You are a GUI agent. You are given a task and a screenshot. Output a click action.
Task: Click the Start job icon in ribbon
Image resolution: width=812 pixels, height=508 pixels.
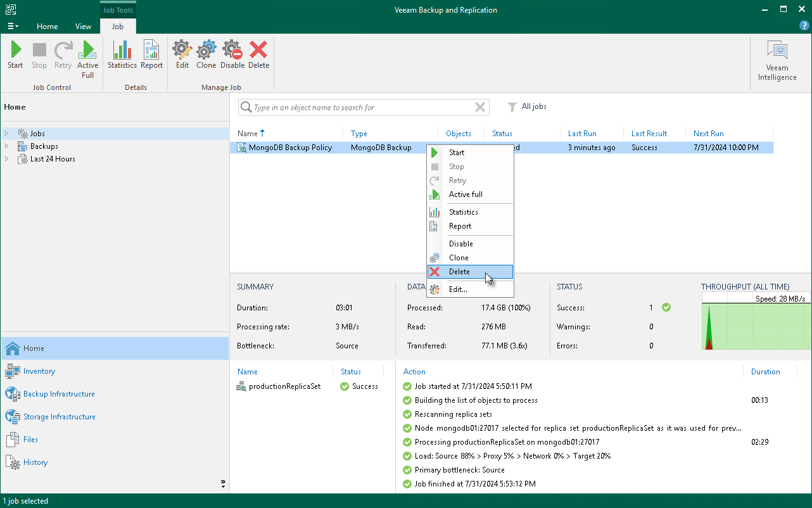point(15,54)
